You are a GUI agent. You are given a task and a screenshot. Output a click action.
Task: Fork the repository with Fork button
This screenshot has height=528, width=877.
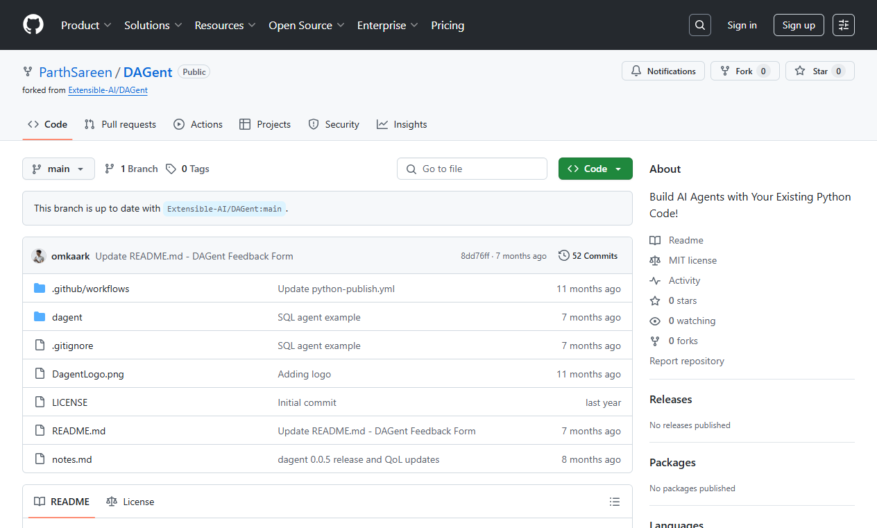(x=744, y=71)
